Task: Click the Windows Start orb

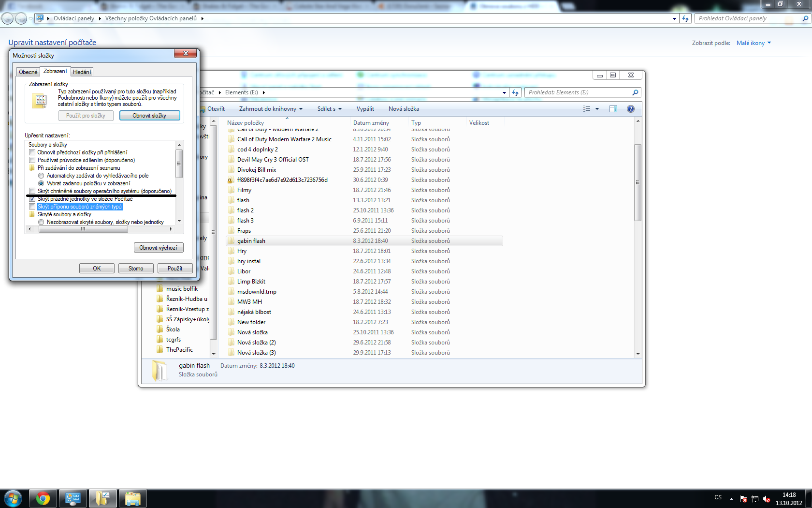Action: pos(13,498)
